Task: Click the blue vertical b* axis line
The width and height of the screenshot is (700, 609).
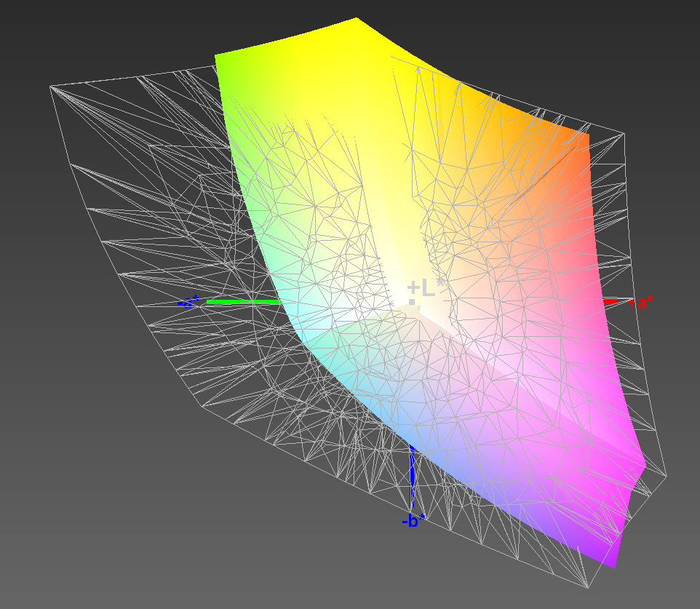Action: point(413,477)
